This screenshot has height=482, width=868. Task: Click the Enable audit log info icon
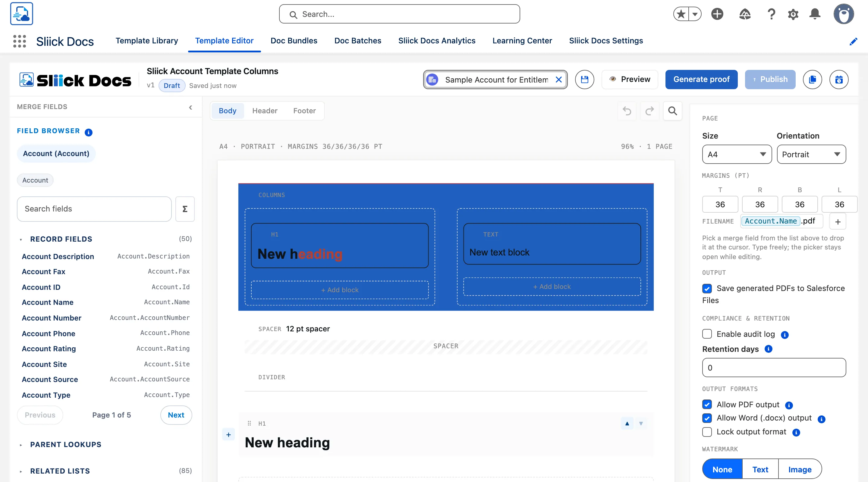(785, 335)
